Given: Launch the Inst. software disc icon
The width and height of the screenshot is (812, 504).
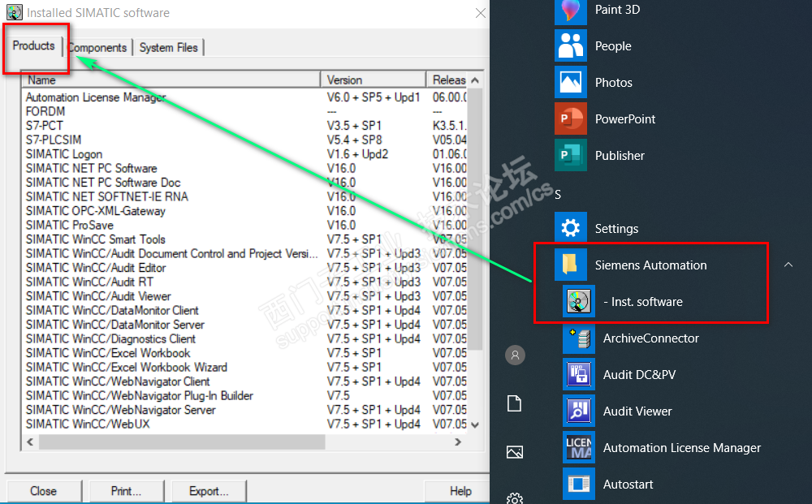Looking at the screenshot, I should pyautogui.click(x=579, y=301).
